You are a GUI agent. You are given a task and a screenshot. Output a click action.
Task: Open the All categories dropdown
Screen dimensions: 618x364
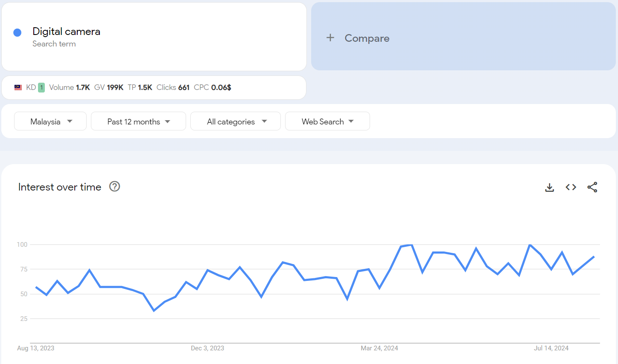[236, 121]
